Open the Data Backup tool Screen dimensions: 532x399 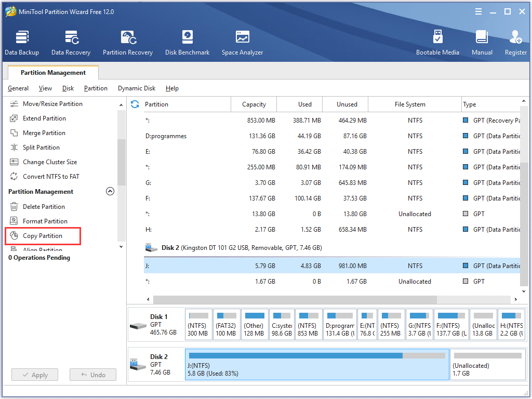coord(22,43)
